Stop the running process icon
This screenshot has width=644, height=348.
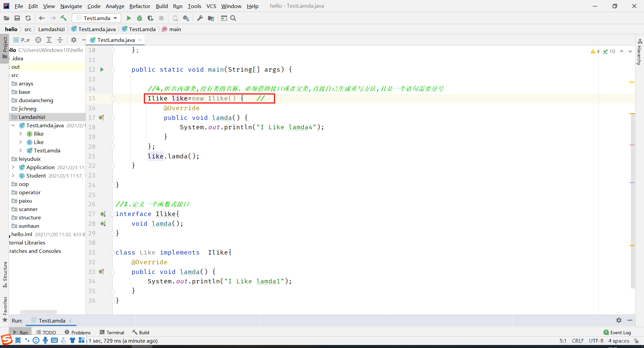click(161, 18)
